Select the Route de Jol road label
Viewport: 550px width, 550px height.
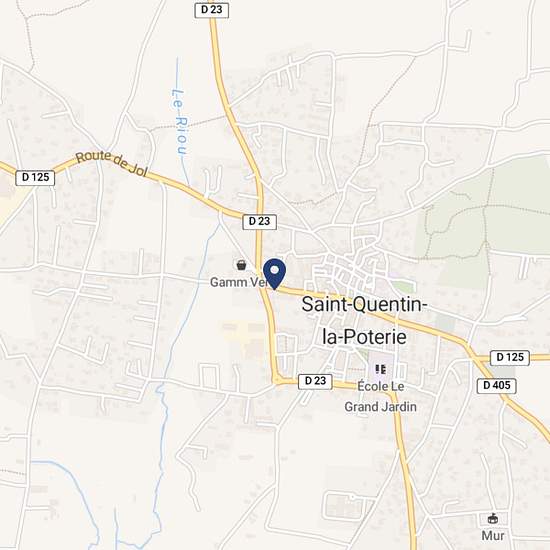(112, 163)
